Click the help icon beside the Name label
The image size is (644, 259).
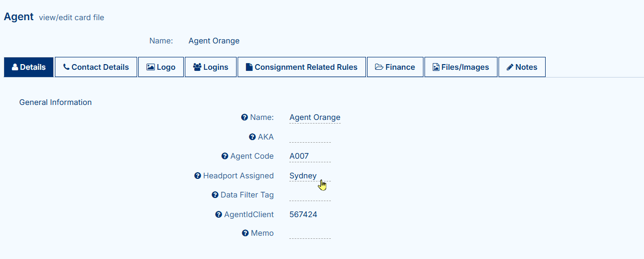point(244,117)
